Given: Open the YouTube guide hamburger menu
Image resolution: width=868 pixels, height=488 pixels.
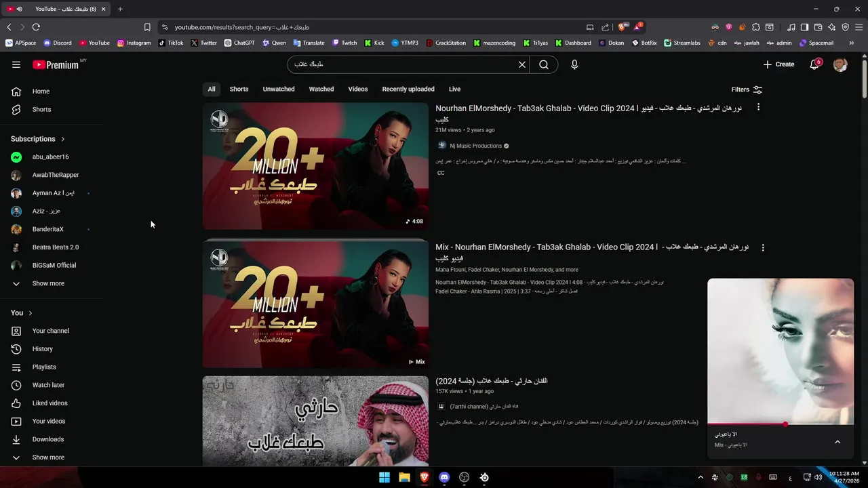Looking at the screenshot, I should tap(16, 64).
